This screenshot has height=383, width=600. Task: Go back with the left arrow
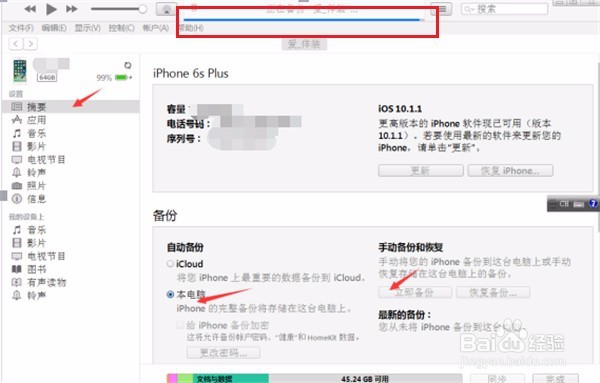(16, 44)
